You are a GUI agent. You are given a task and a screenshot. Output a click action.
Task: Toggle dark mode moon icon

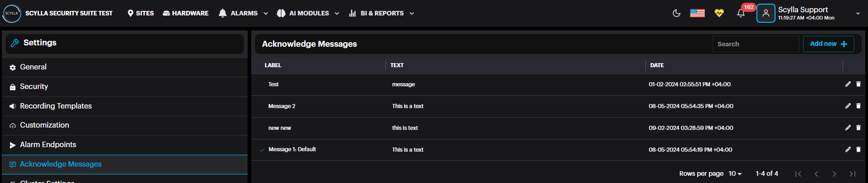[677, 13]
